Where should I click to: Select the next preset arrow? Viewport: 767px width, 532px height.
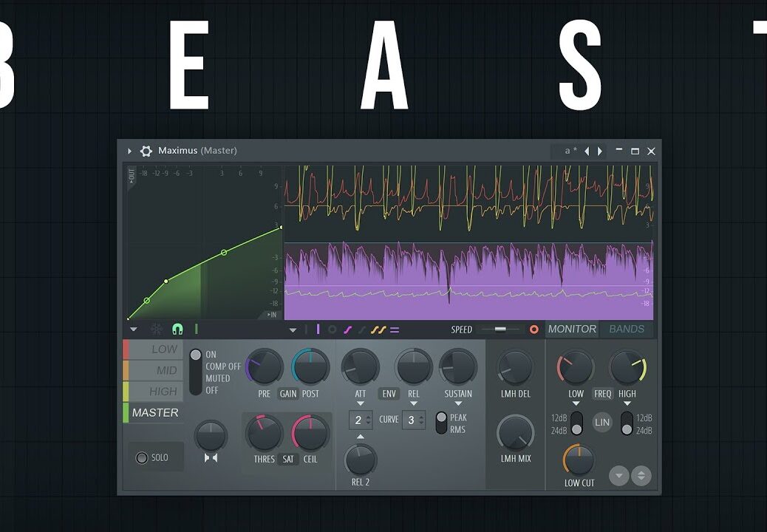click(x=600, y=151)
